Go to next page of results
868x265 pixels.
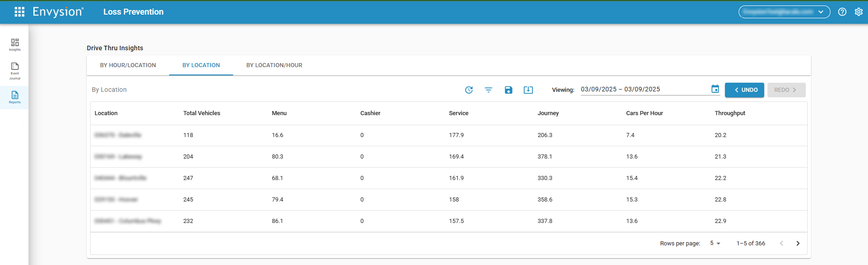pos(798,244)
